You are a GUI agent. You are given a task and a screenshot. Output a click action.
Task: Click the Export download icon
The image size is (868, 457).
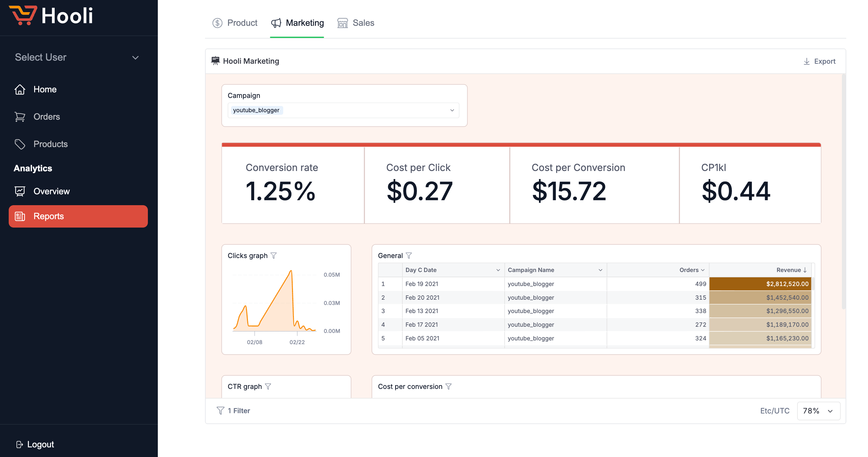point(807,61)
